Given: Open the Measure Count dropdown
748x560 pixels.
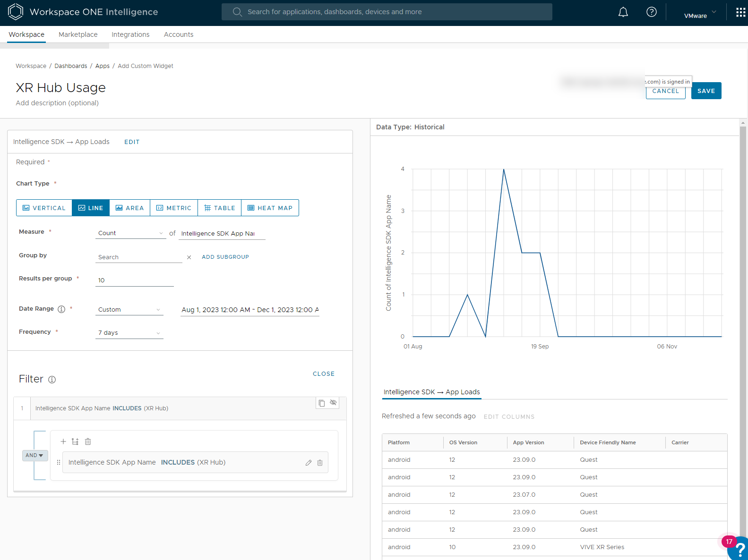Looking at the screenshot, I should pyautogui.click(x=130, y=233).
